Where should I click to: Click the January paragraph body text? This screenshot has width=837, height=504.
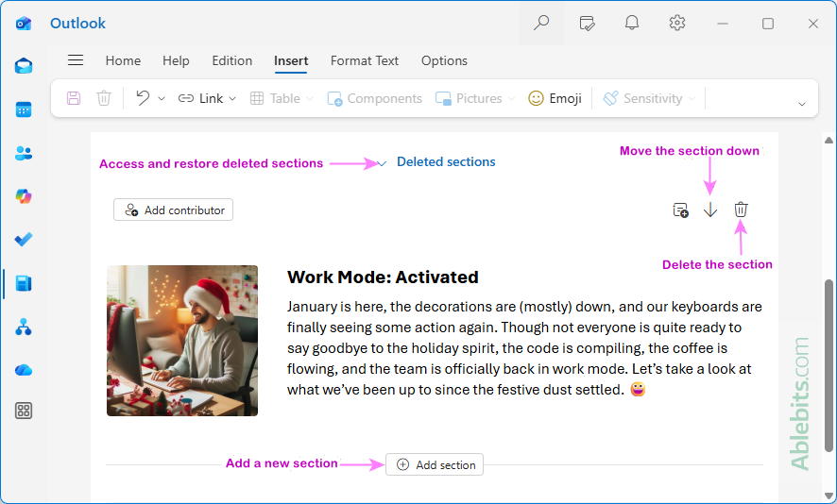point(524,348)
